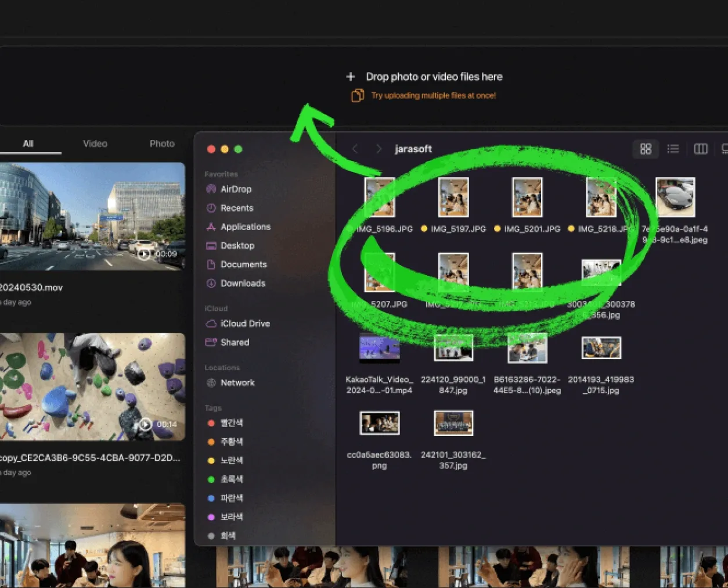The image size is (728, 588).
Task: Open AirDrop in Finder sidebar
Action: click(235, 189)
